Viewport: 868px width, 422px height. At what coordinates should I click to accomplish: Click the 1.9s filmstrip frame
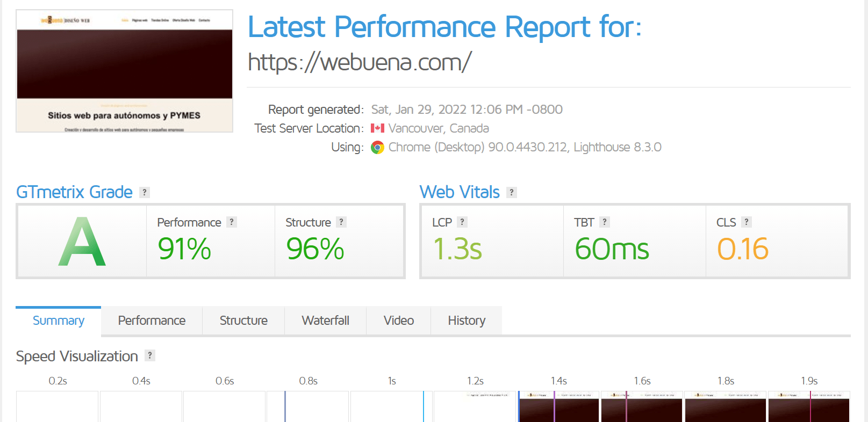[x=809, y=406]
